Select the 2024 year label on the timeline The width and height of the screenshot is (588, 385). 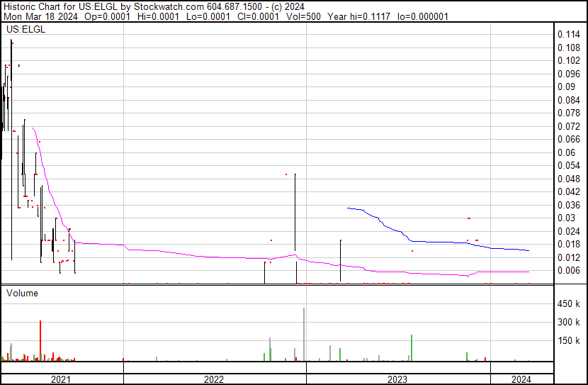[x=521, y=379]
